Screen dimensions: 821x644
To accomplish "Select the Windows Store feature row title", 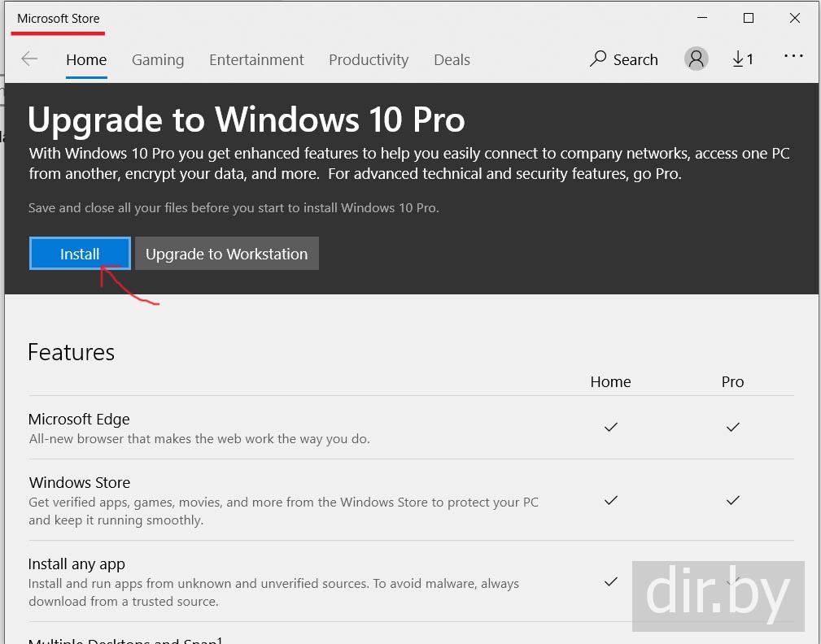I will [80, 482].
